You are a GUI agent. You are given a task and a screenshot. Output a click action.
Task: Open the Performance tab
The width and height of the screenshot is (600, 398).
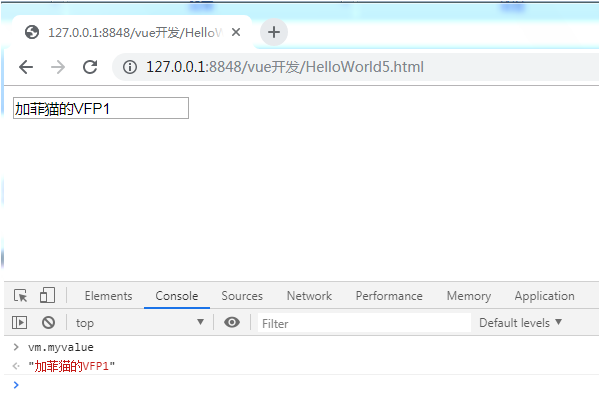click(x=389, y=296)
